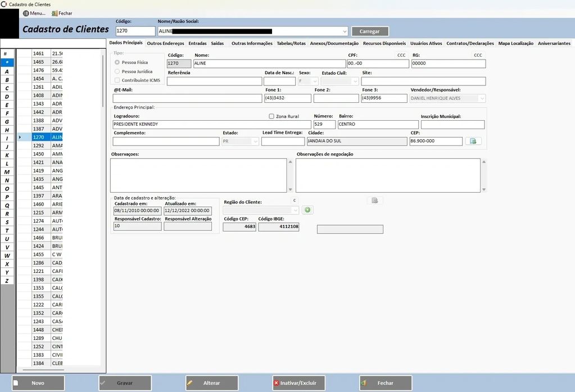Click the icon button below negotiation observations

click(x=375, y=200)
